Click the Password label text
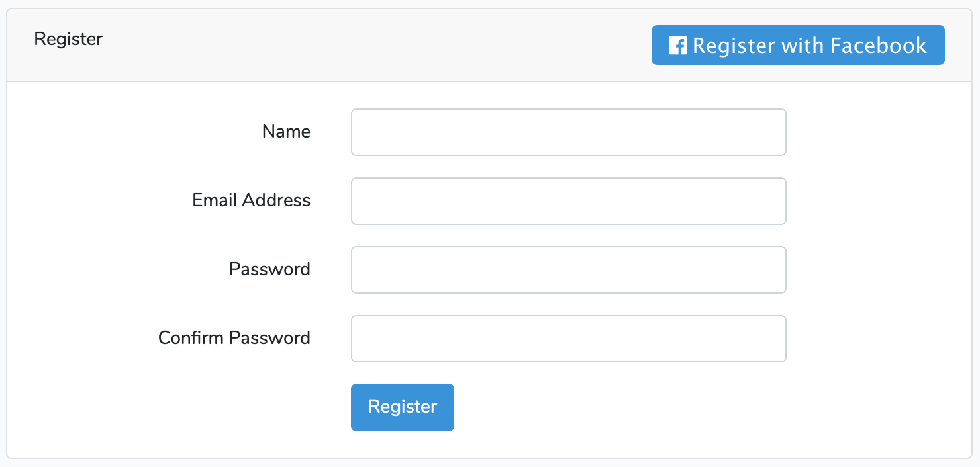The height and width of the screenshot is (467, 980). [269, 269]
